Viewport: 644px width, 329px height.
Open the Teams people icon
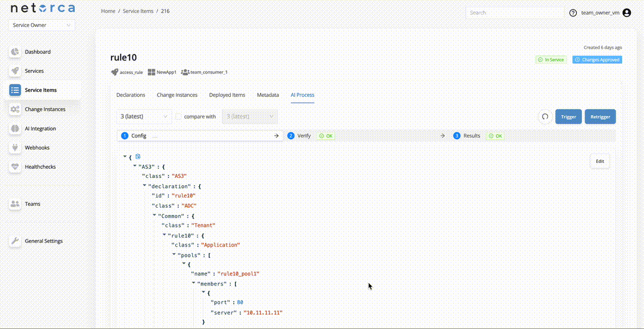(x=15, y=204)
